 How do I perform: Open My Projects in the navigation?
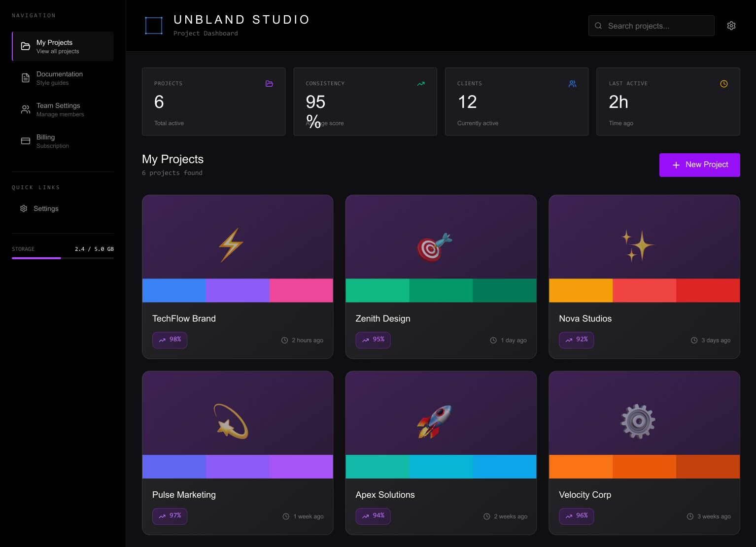click(x=63, y=46)
